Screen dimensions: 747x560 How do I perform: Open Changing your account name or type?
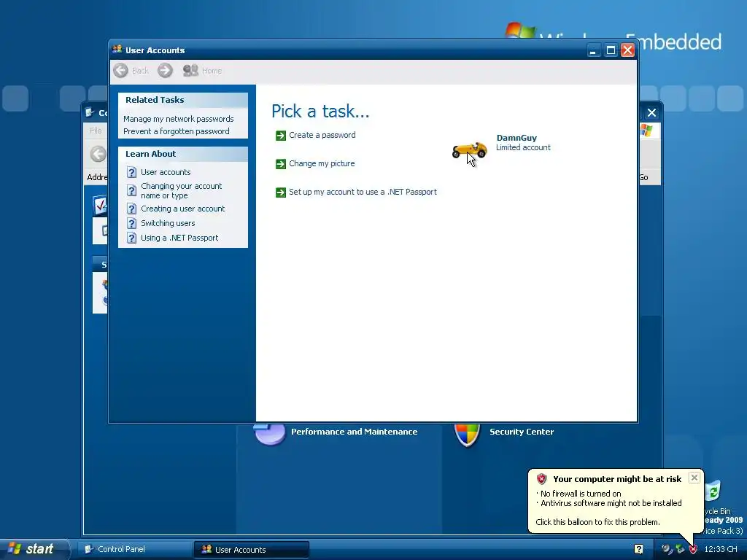tap(181, 190)
